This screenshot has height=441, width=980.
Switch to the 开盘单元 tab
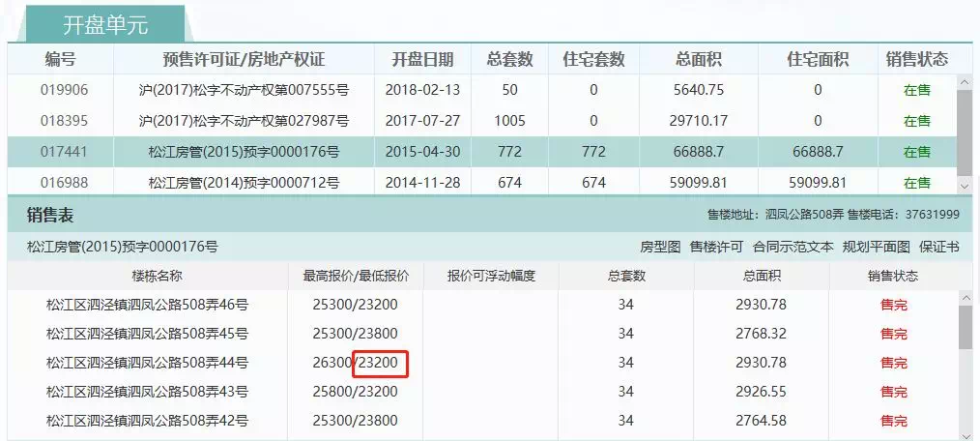(x=104, y=26)
